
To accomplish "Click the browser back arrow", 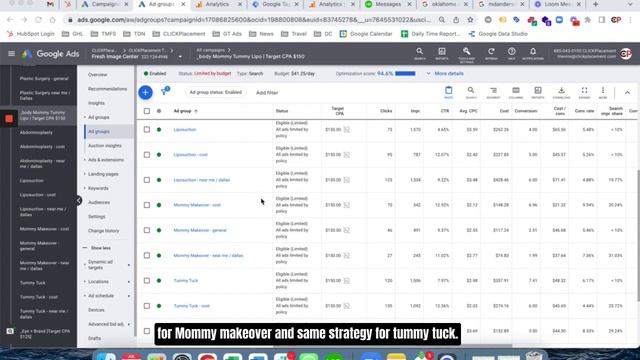I will point(10,20).
